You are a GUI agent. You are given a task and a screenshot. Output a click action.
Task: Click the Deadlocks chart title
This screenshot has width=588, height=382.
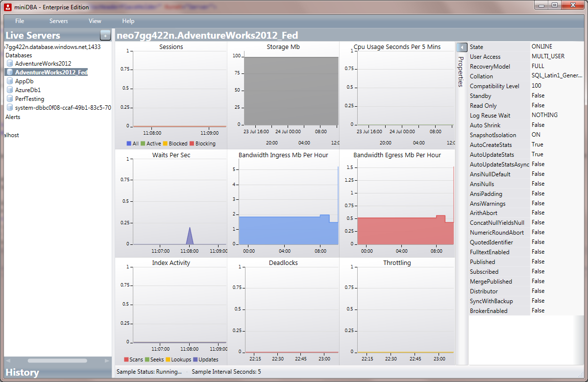[283, 263]
